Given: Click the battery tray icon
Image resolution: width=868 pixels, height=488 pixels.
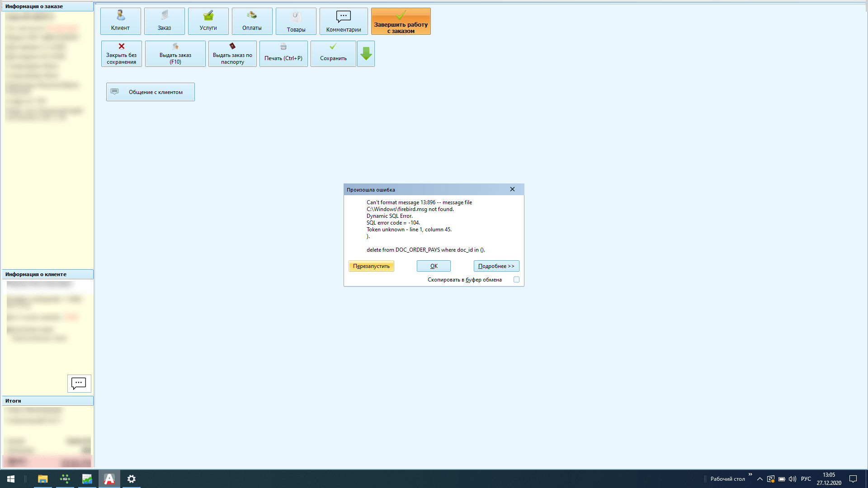Looking at the screenshot, I should 782,479.
